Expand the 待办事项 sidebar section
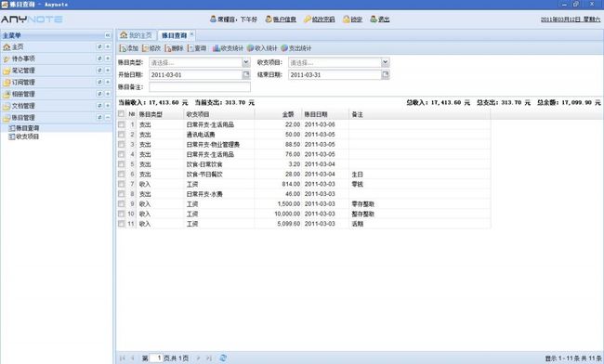 (x=108, y=58)
